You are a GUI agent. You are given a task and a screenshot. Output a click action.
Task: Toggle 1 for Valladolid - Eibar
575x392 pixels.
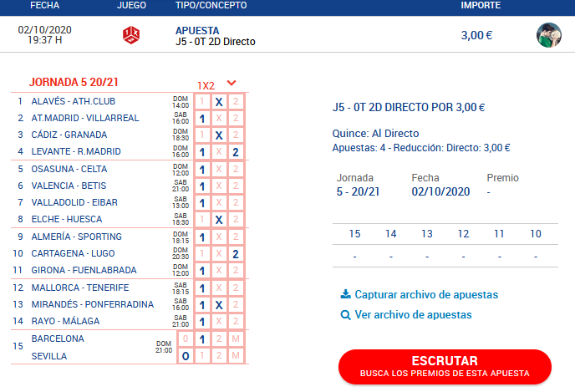202,203
